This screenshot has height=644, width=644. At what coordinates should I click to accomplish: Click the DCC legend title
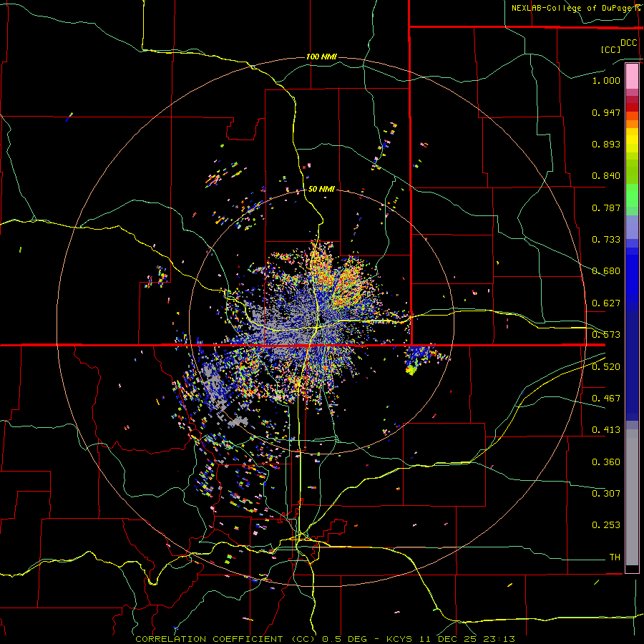[629, 43]
